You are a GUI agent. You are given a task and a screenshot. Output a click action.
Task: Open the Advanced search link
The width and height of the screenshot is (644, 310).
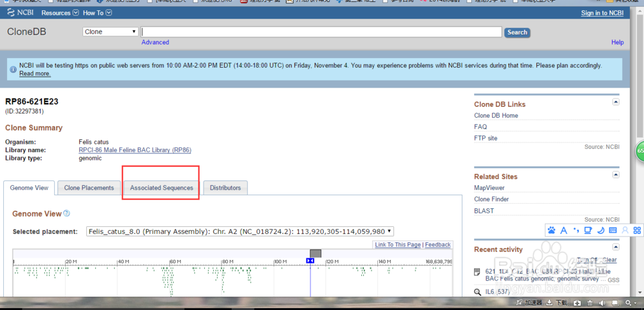[155, 42]
